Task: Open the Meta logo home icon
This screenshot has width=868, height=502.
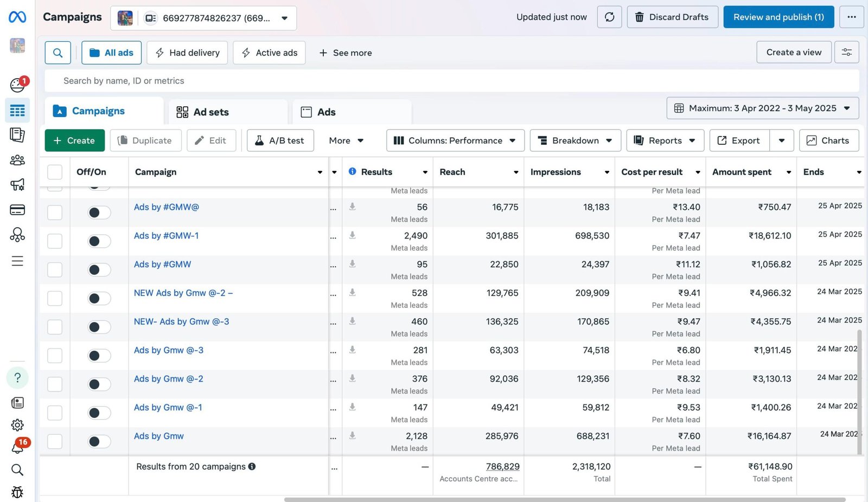Action: (x=17, y=17)
